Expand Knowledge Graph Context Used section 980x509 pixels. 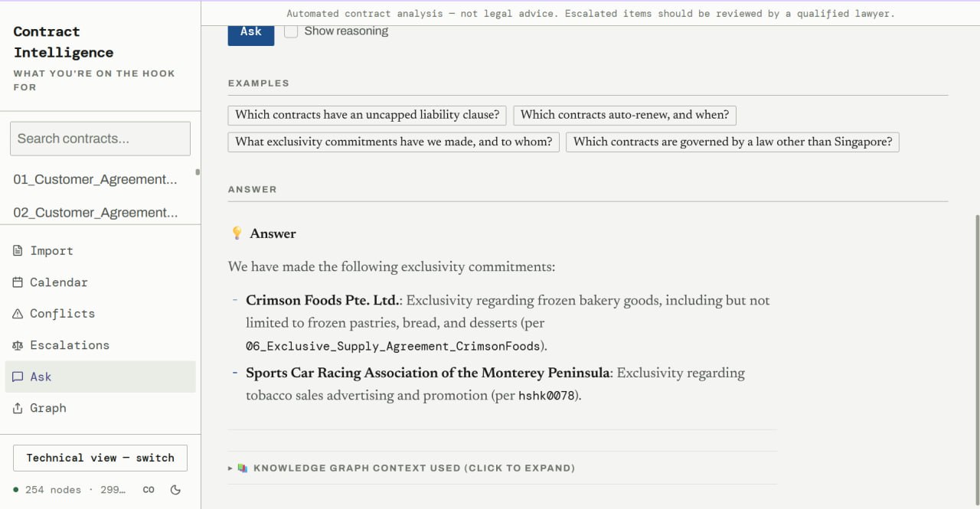[x=401, y=468]
